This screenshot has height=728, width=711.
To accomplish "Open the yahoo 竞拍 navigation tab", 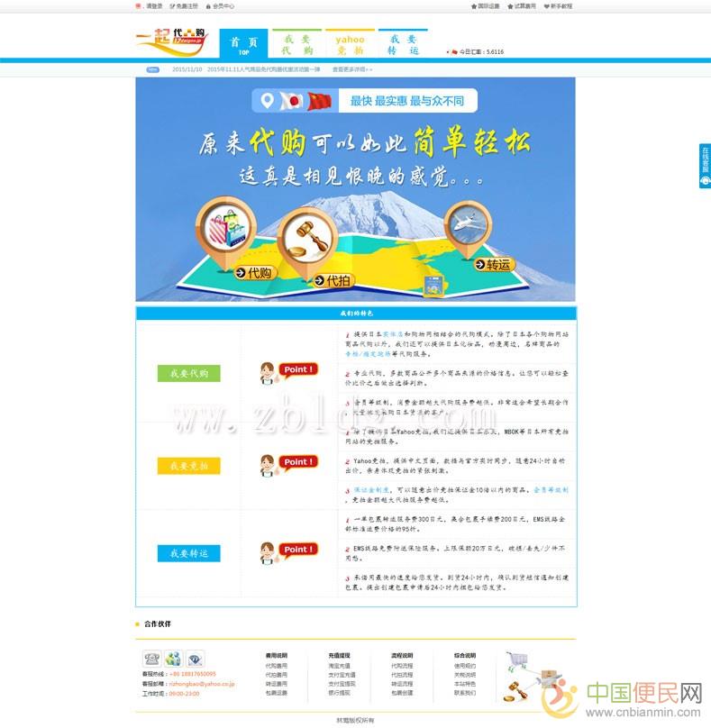I will click(x=350, y=45).
